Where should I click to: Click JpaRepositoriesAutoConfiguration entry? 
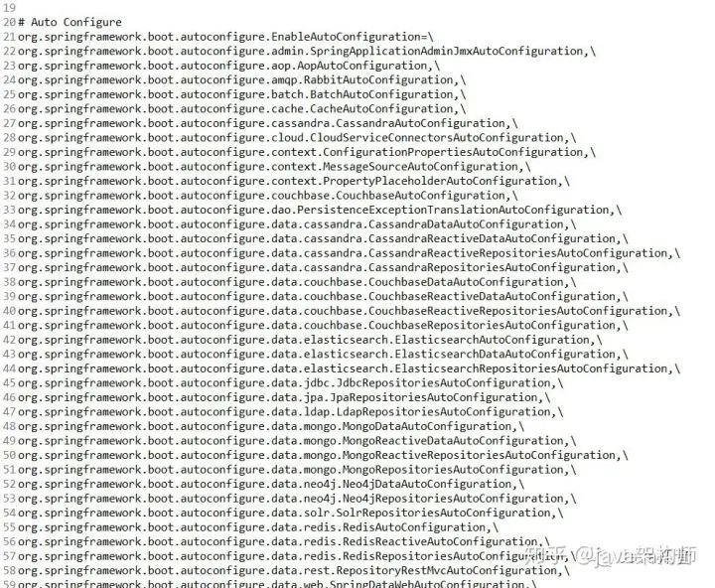pos(434,397)
